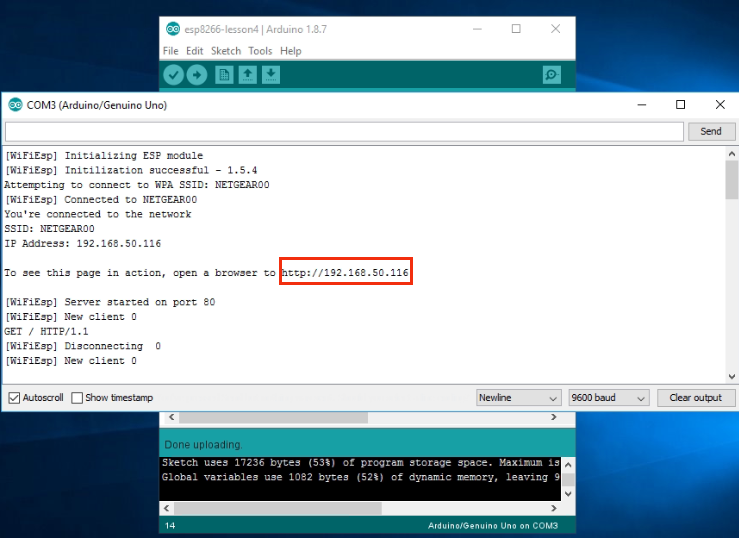Close the COM3 serial monitor window
This screenshot has height=538, width=739.
(x=720, y=105)
